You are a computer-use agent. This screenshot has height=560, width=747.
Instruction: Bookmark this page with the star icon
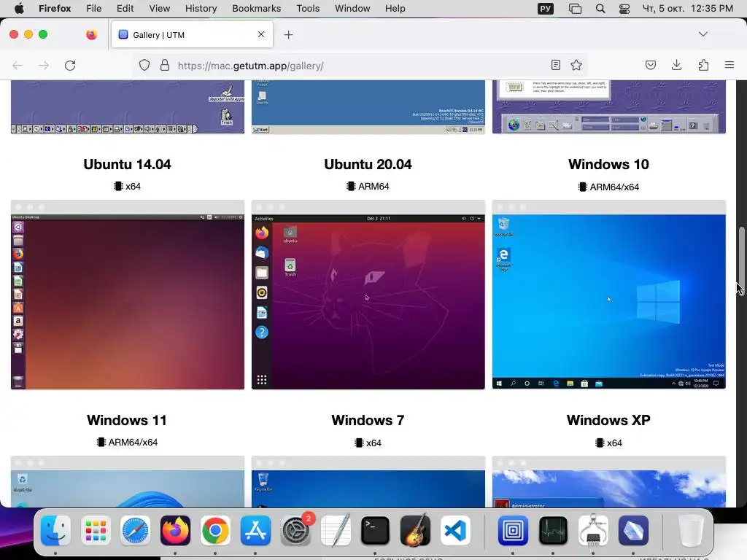[576, 65]
